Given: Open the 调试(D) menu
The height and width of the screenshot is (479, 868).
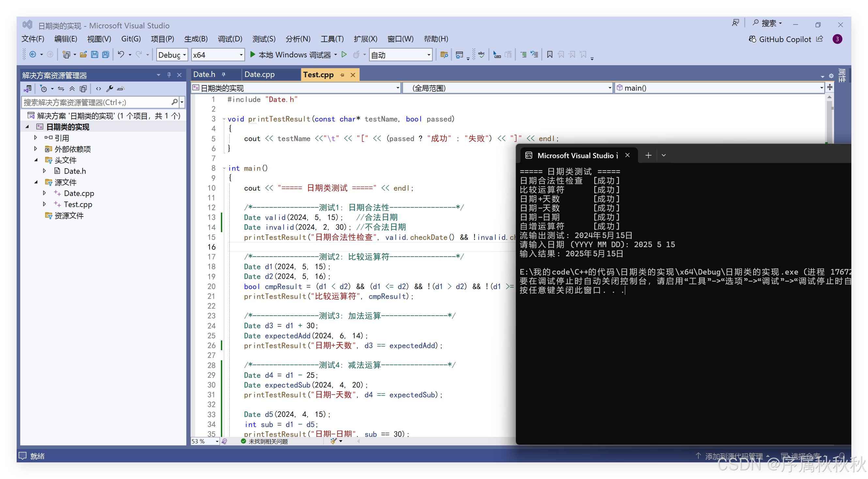Looking at the screenshot, I should [230, 39].
